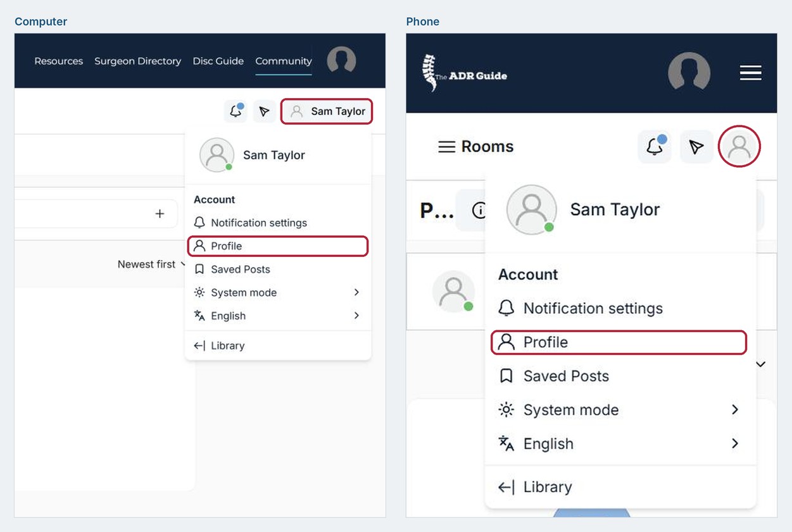Expand English language submenu in Phone dropdown
The width and height of the screenshot is (792, 532).
[x=620, y=444]
